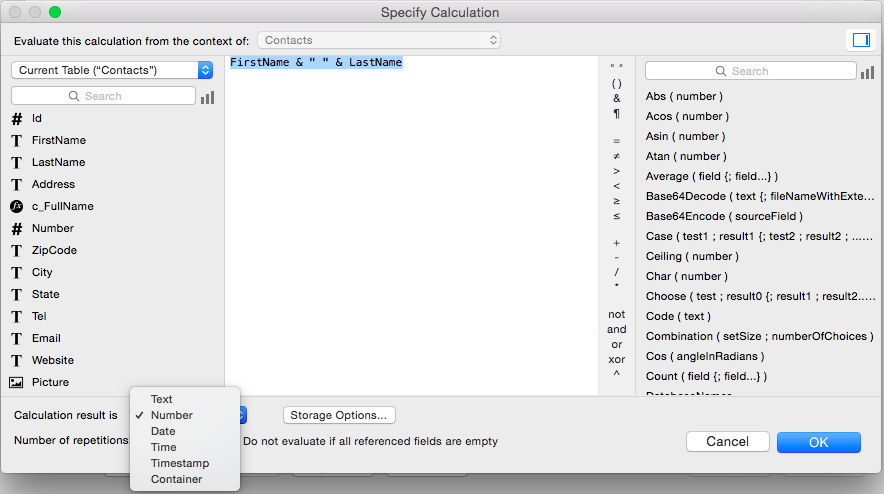
Task: Open the Current Table Contacts dropdown
Action: pyautogui.click(x=112, y=70)
